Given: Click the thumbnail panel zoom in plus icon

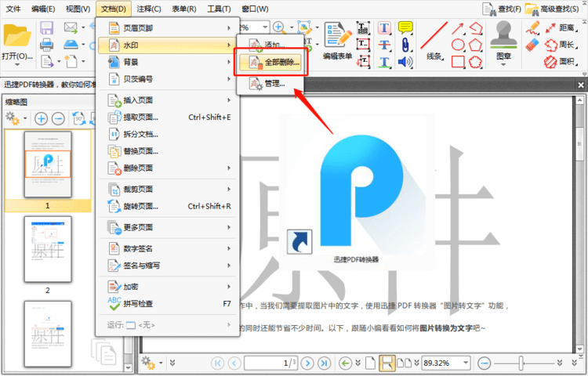Looking at the screenshot, I should [x=41, y=119].
